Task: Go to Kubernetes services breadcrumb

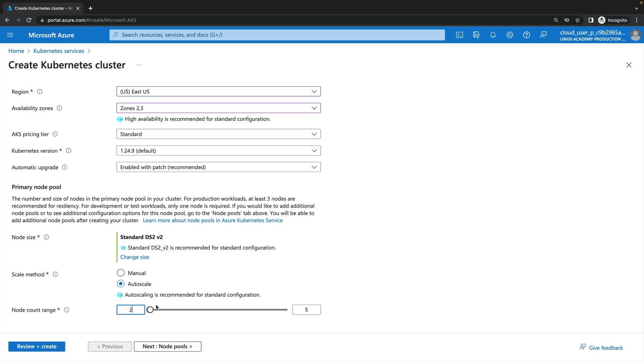Action: [59, 51]
